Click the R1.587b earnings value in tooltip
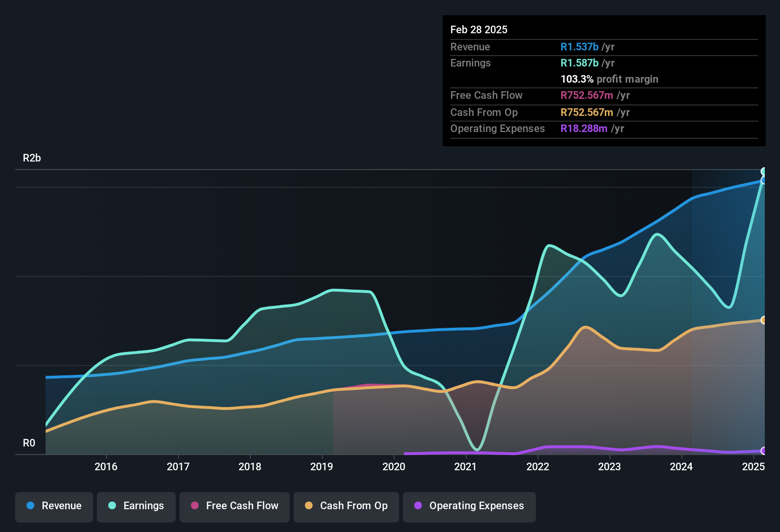 tap(580, 63)
